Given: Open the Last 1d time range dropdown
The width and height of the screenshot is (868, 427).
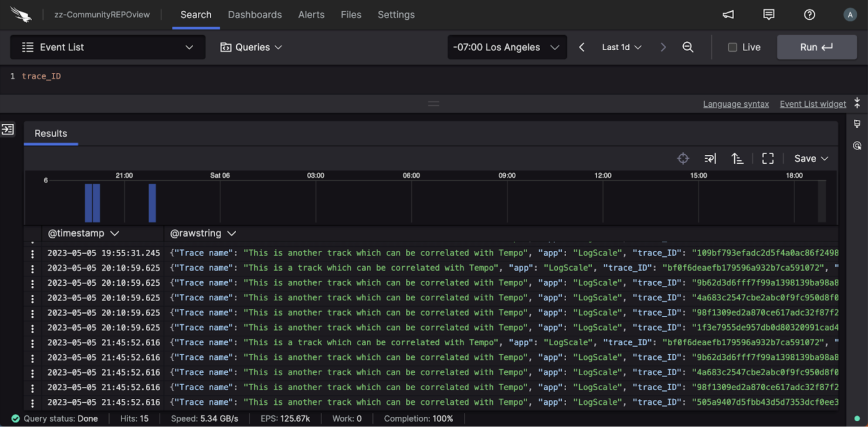Looking at the screenshot, I should coord(622,47).
